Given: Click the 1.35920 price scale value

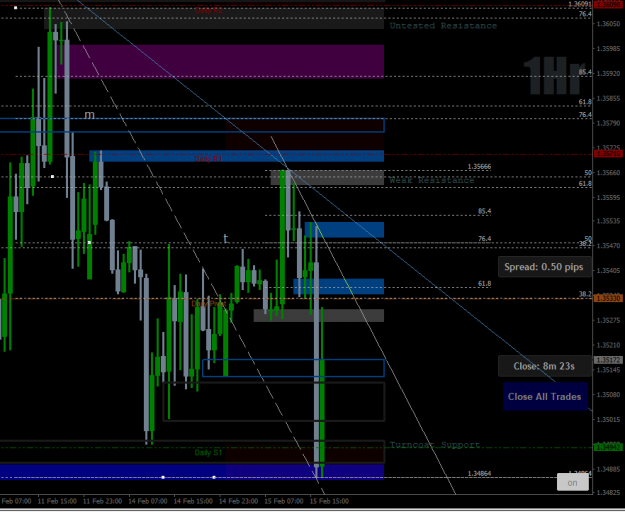Looking at the screenshot, I should [608, 73].
